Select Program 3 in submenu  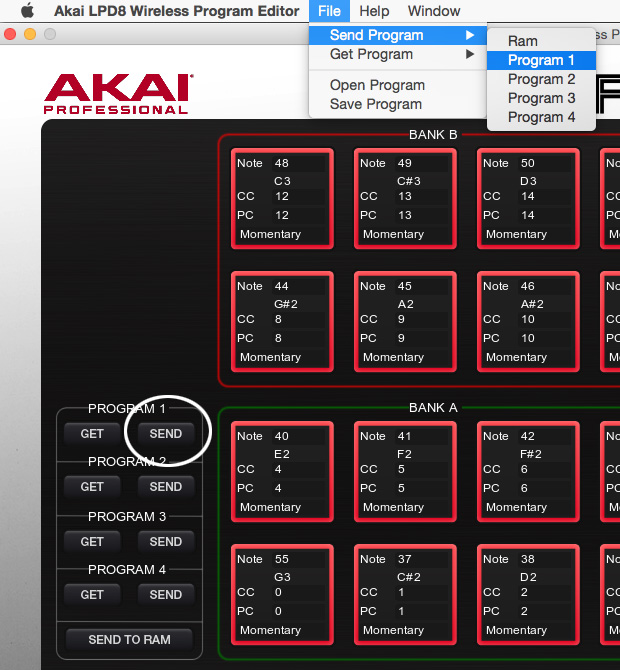(x=541, y=98)
